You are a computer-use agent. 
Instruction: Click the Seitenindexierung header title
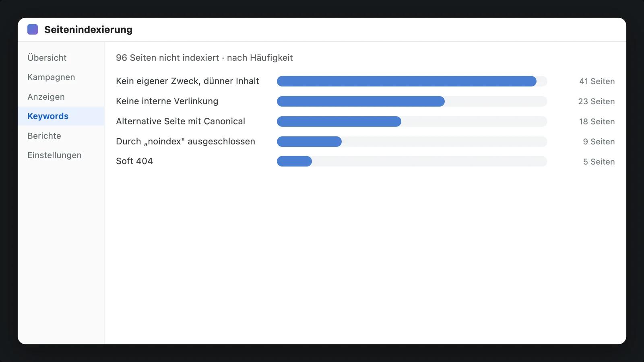pos(88,29)
